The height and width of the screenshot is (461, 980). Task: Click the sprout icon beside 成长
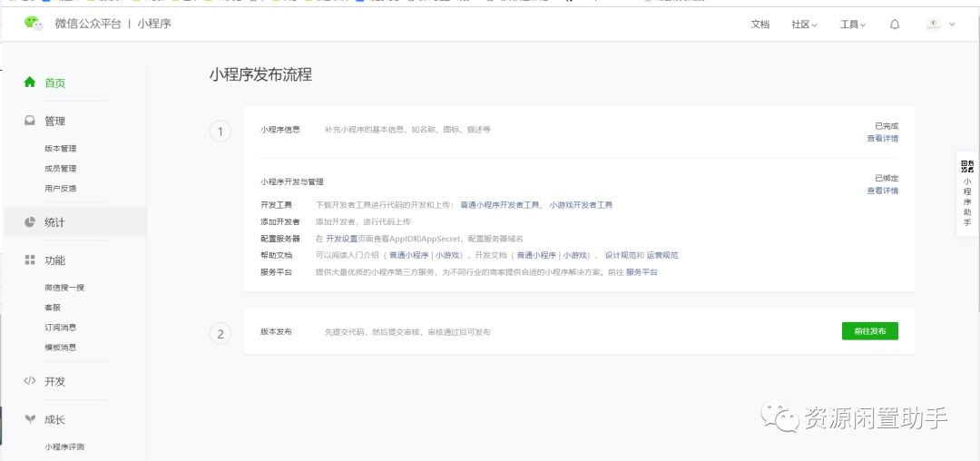coord(29,419)
